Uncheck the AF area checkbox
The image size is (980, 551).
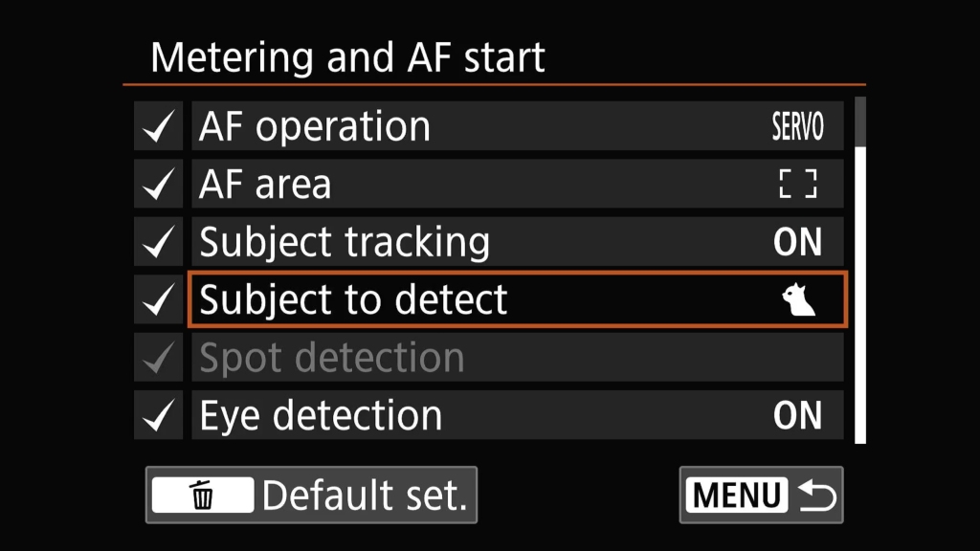click(x=158, y=184)
